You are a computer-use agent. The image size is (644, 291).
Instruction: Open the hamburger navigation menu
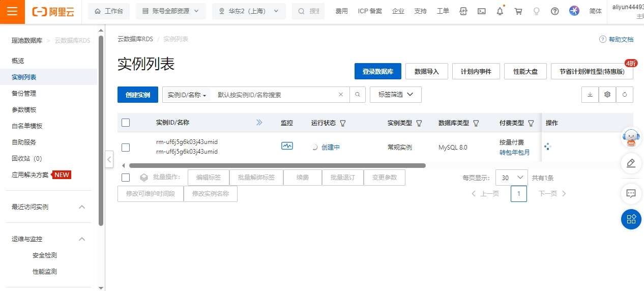click(x=12, y=12)
